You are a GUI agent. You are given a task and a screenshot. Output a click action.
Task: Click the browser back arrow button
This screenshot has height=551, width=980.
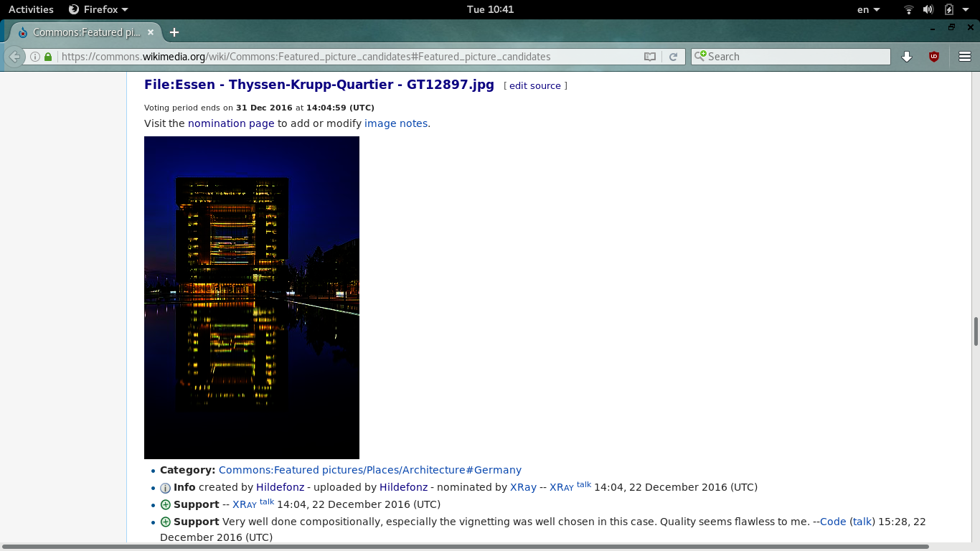pyautogui.click(x=14, y=57)
